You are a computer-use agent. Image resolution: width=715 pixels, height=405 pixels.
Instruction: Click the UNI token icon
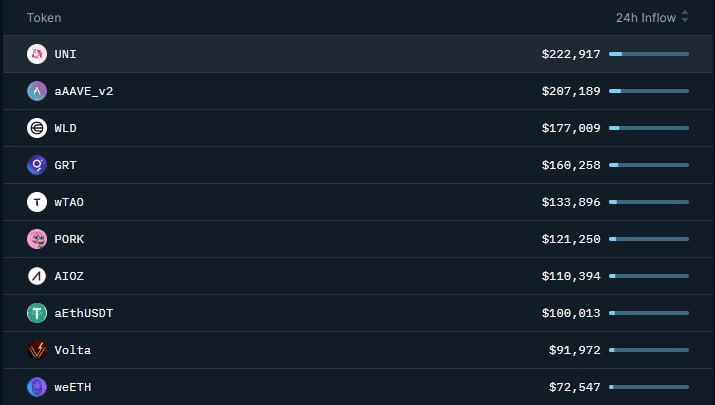37,54
